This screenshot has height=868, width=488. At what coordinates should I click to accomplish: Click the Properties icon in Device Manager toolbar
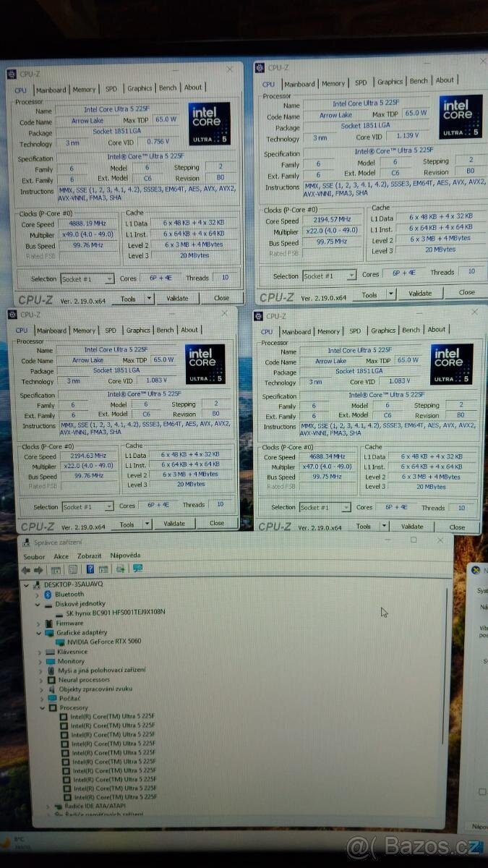[72, 569]
